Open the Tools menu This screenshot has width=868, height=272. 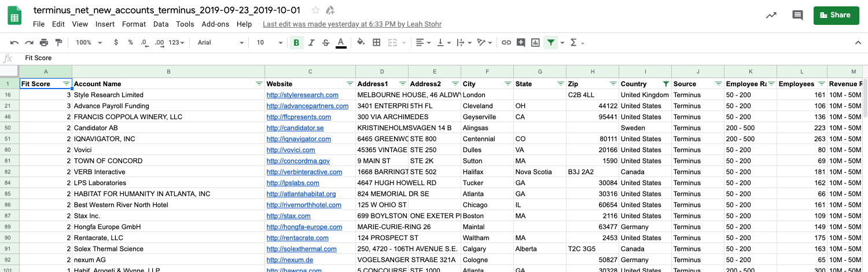pyautogui.click(x=185, y=24)
